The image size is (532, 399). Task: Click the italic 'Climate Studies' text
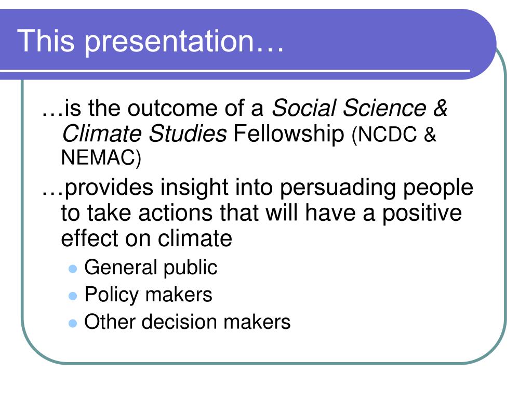(144, 134)
